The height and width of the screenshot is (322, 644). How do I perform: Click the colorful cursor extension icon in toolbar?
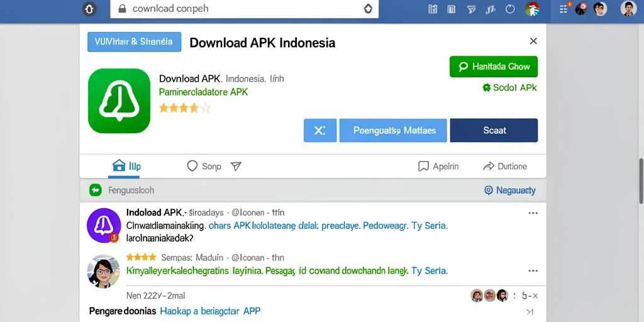tap(532, 9)
